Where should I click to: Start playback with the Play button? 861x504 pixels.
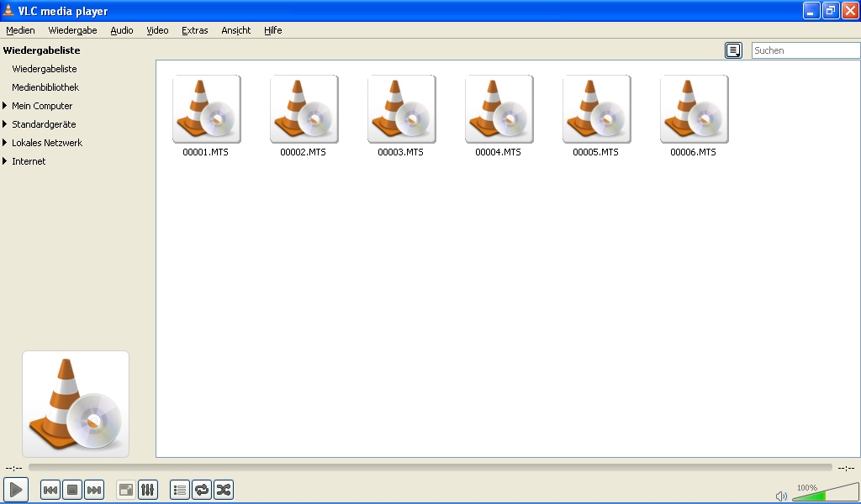(16, 490)
